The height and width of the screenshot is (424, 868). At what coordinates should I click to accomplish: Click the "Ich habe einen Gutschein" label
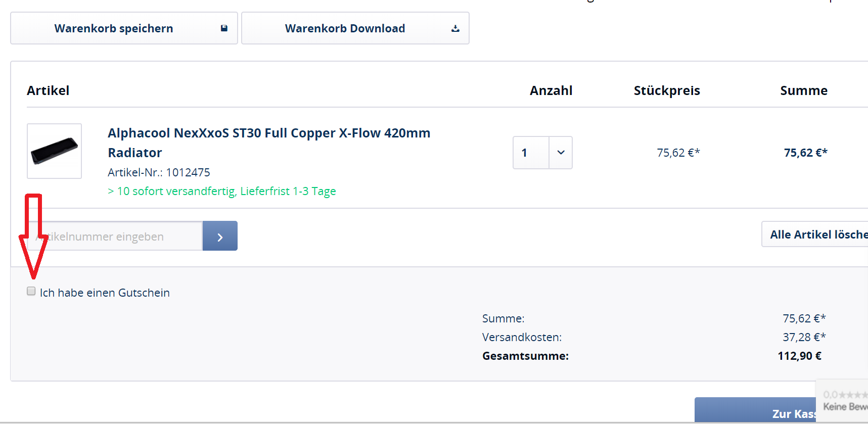(105, 293)
